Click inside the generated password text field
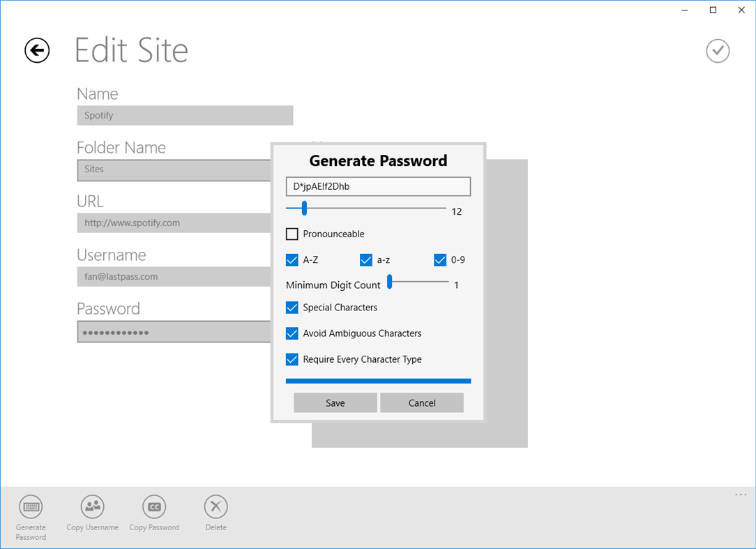This screenshot has height=549, width=756. pos(378,186)
